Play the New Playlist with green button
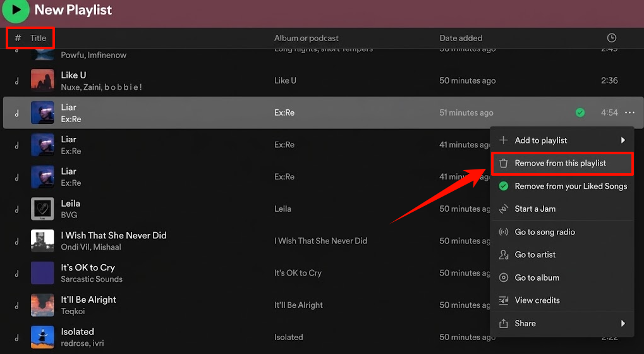Viewport: 644px width, 354px height. pos(16,10)
